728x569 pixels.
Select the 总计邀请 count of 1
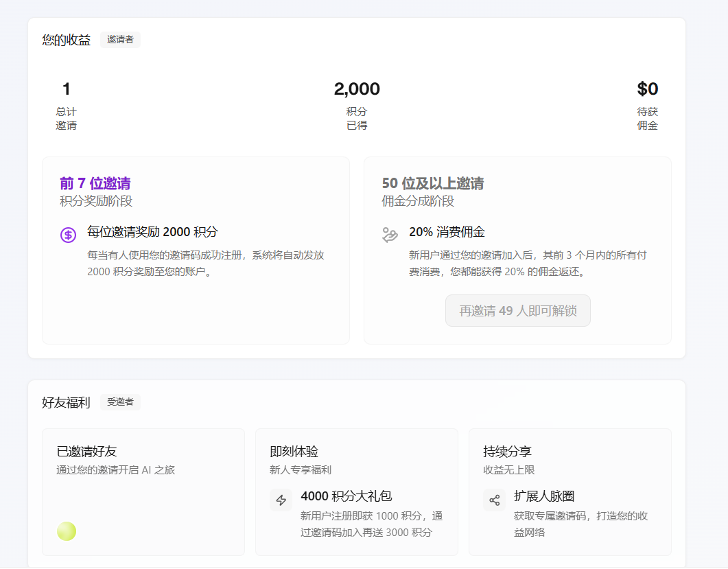point(67,89)
